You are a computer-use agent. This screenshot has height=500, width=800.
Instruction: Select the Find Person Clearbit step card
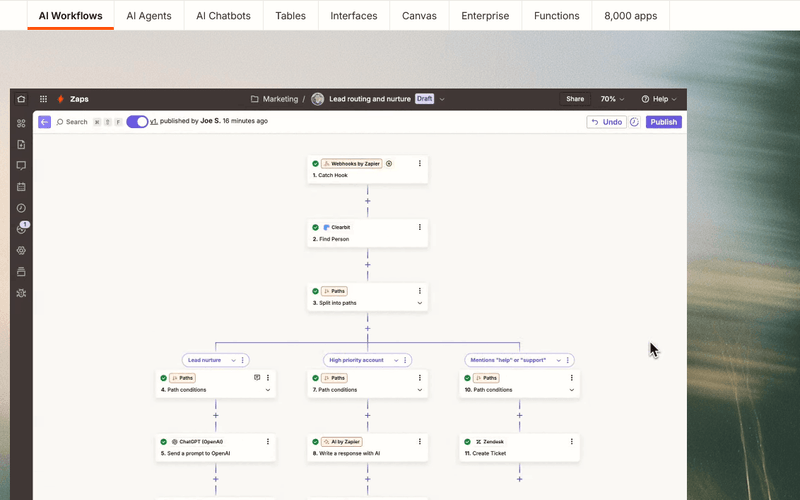point(367,233)
